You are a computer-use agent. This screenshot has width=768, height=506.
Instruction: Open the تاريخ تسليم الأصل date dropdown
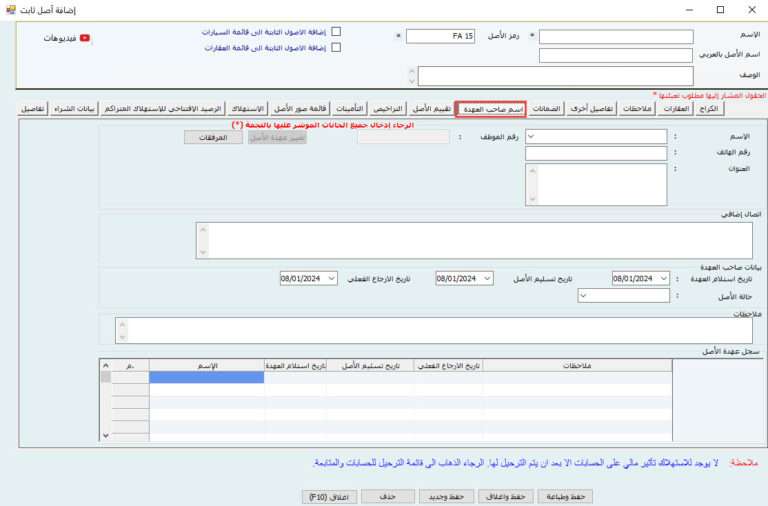(x=486, y=278)
